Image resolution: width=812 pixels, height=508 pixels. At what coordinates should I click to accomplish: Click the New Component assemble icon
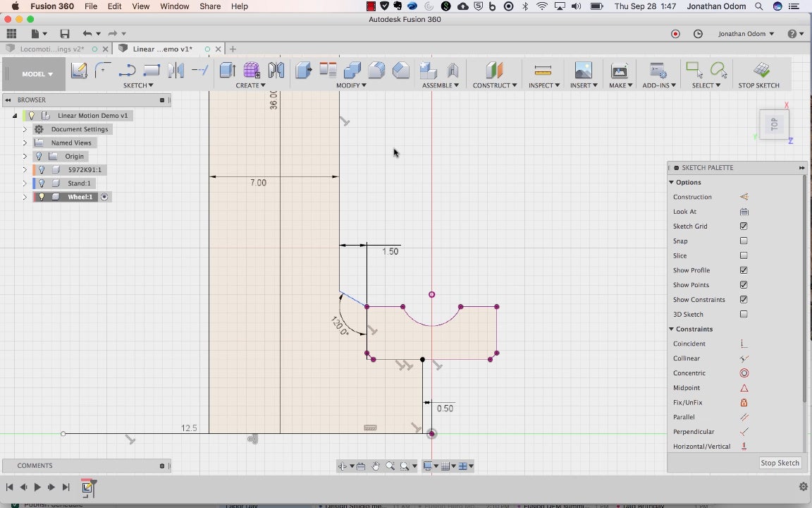[429, 70]
